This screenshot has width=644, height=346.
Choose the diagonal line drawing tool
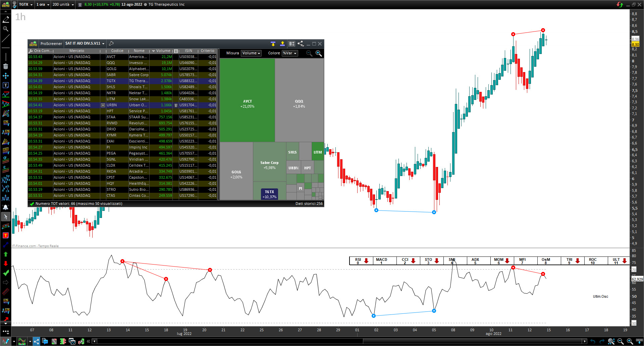click(x=6, y=38)
